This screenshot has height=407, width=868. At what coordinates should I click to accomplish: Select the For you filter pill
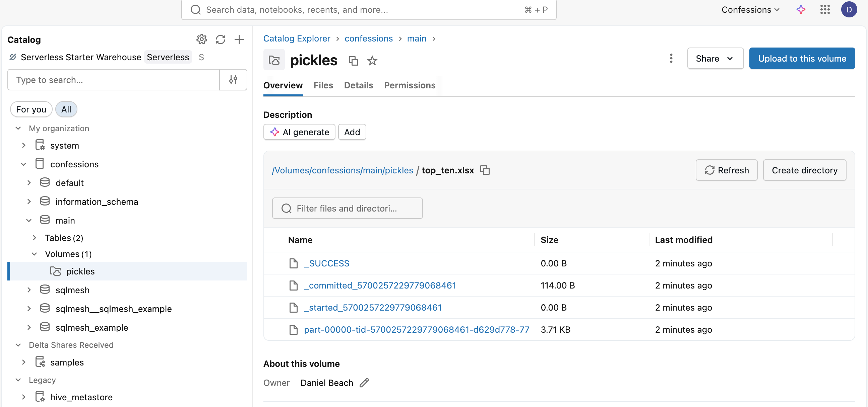tap(31, 109)
